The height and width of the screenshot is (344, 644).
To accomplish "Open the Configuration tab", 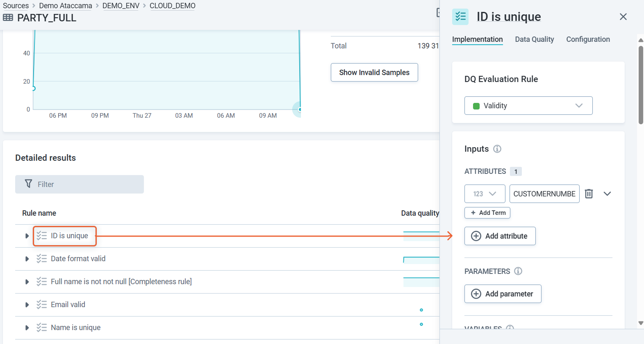I will pyautogui.click(x=588, y=39).
